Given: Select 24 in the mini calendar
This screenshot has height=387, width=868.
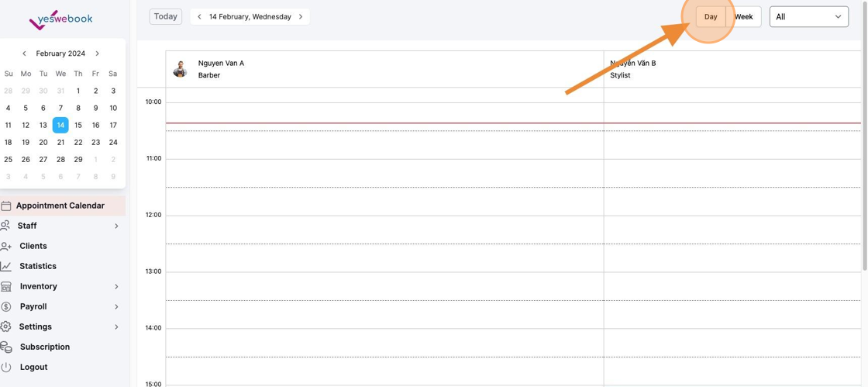Looking at the screenshot, I should 113,142.
